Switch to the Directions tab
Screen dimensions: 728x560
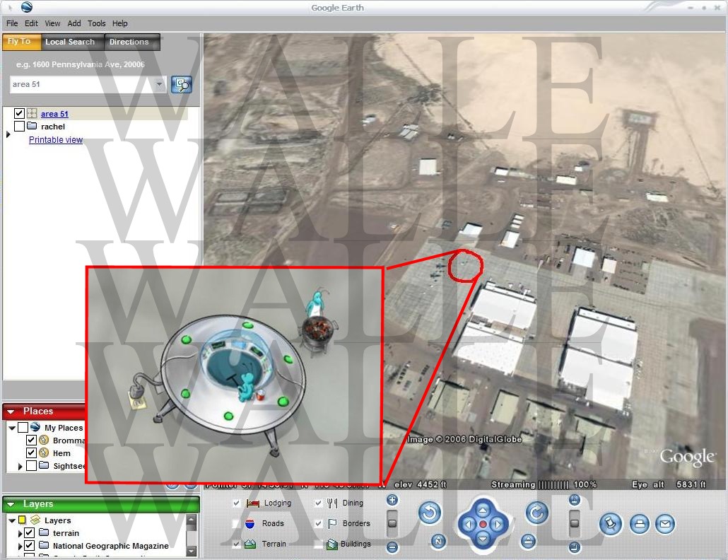click(132, 42)
